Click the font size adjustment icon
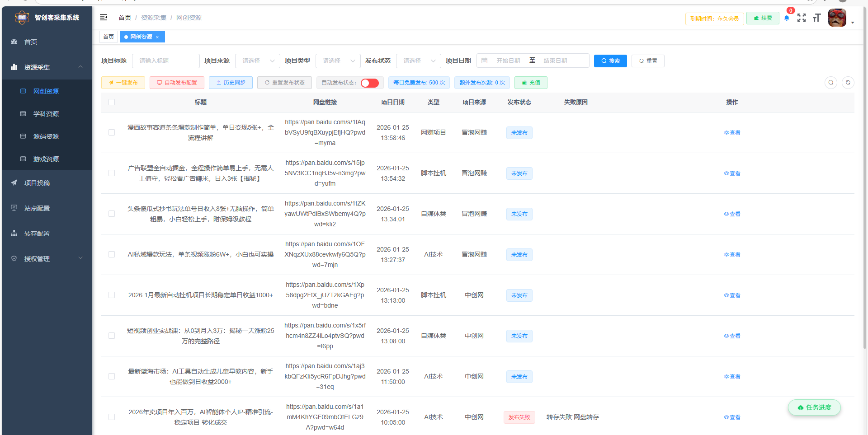 (816, 18)
